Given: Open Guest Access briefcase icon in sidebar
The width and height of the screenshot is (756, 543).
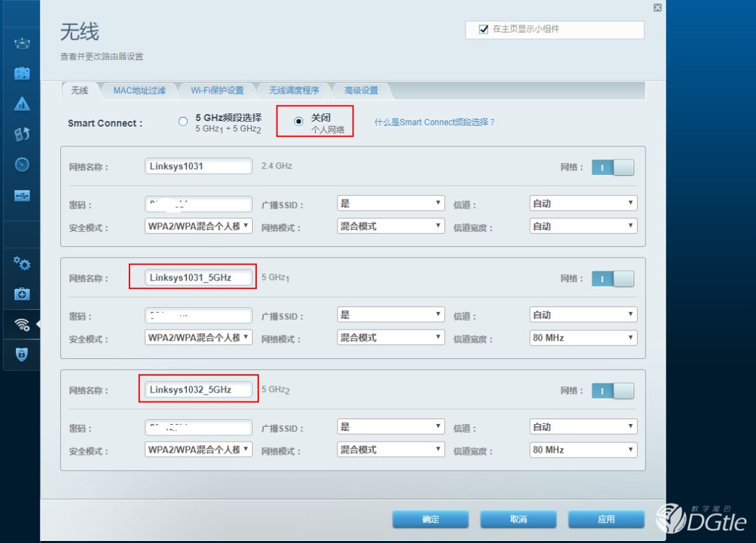Looking at the screenshot, I should point(22,73).
